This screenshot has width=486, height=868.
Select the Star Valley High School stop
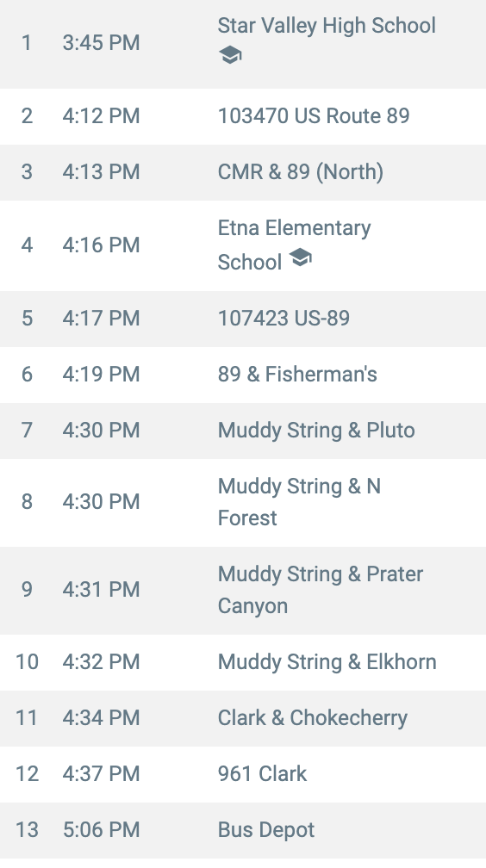(327, 26)
